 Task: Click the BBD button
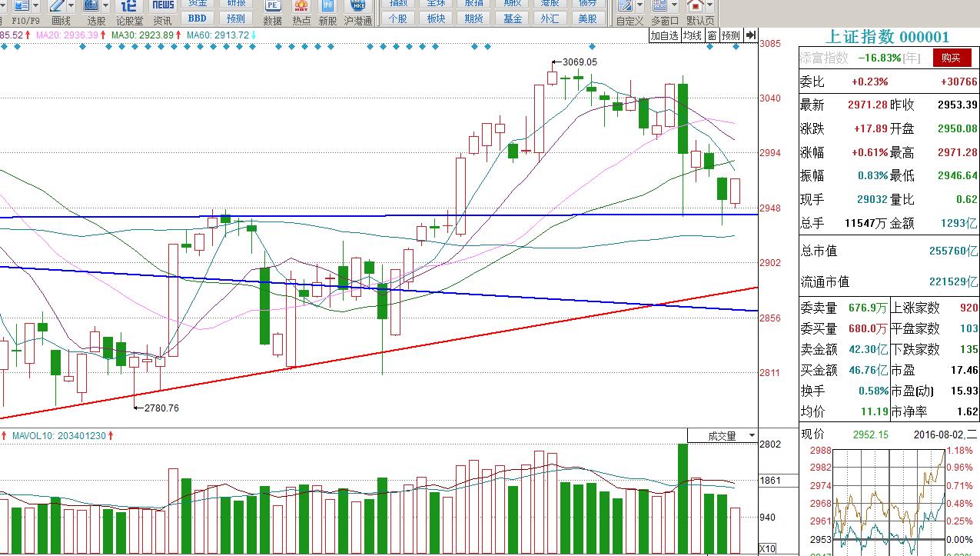(198, 18)
